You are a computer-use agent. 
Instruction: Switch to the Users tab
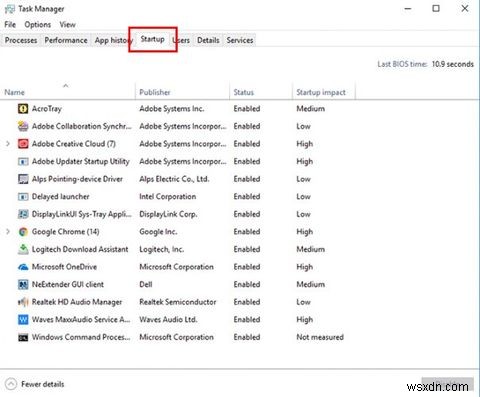182,40
